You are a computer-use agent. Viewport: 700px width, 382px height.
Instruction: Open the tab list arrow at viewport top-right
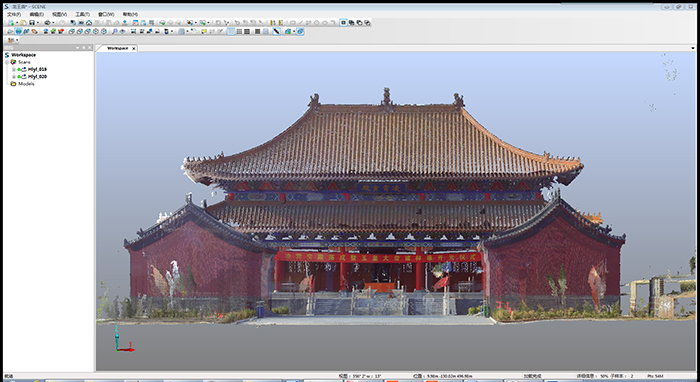pos(693,48)
